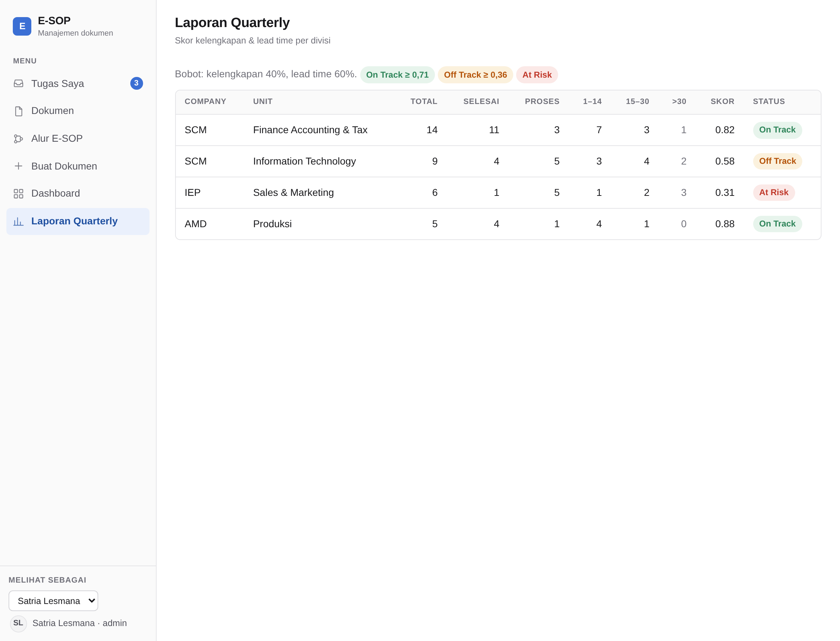Click selesai value 11 in Finance row

pos(494,130)
